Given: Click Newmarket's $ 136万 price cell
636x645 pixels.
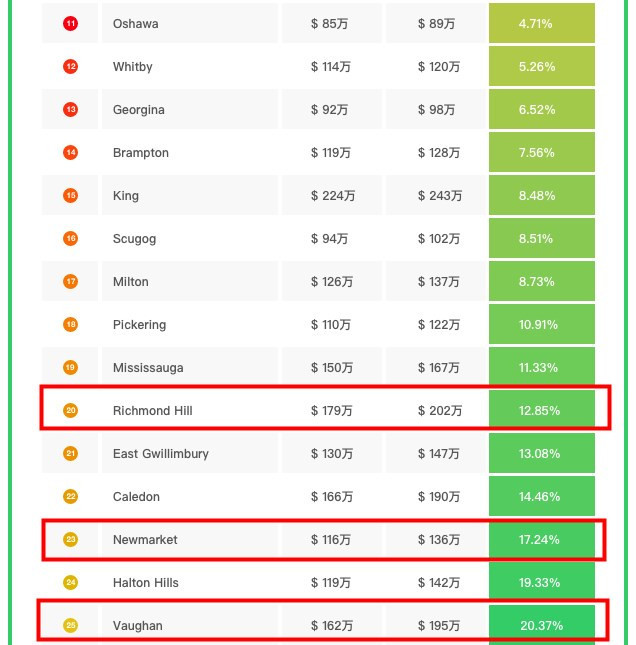Looking at the screenshot, I should (x=439, y=539).
